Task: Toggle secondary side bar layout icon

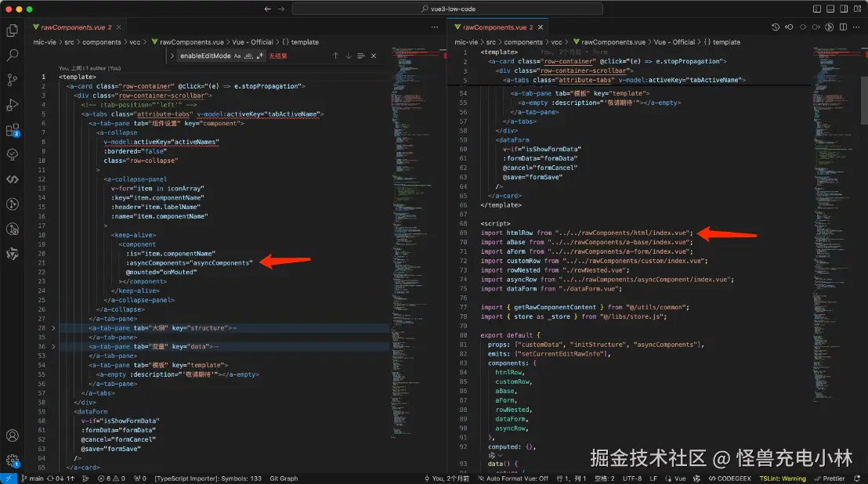Action: point(844,9)
